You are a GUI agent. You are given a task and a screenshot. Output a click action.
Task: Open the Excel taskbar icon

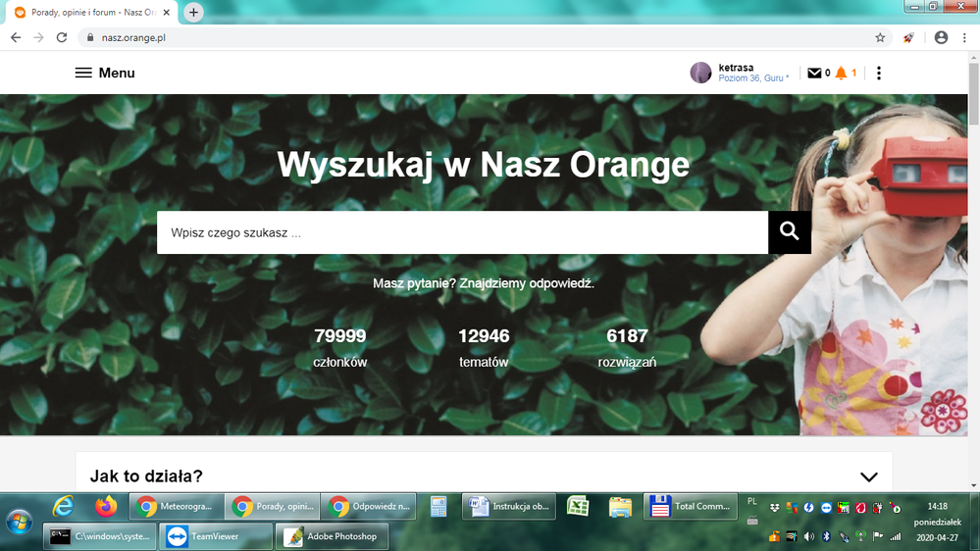tap(578, 506)
